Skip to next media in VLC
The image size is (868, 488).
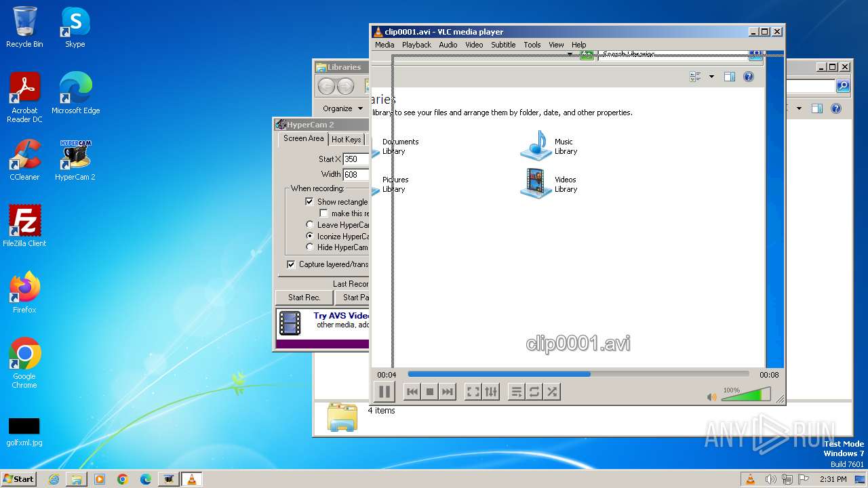tap(447, 392)
